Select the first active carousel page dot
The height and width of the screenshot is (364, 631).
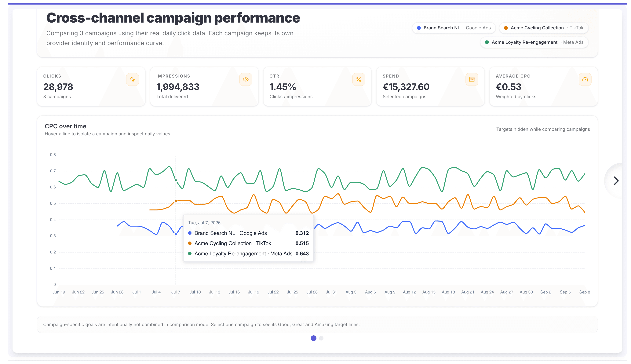click(313, 338)
